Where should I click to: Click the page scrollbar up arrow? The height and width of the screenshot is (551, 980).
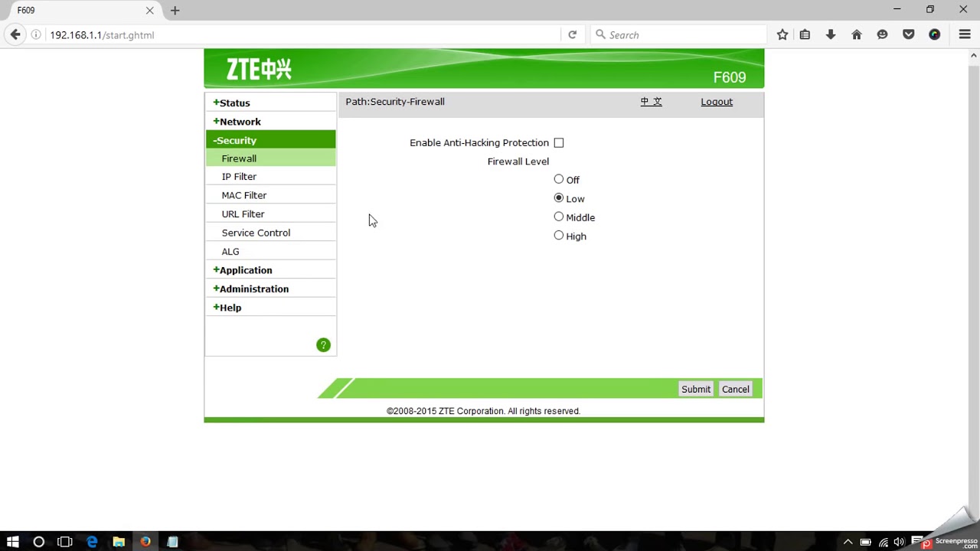(974, 55)
